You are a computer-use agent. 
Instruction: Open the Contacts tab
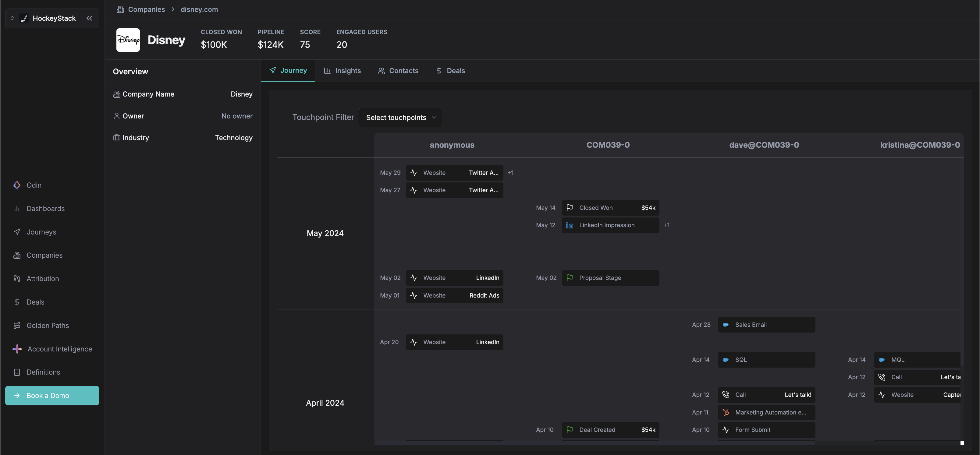tap(398, 71)
